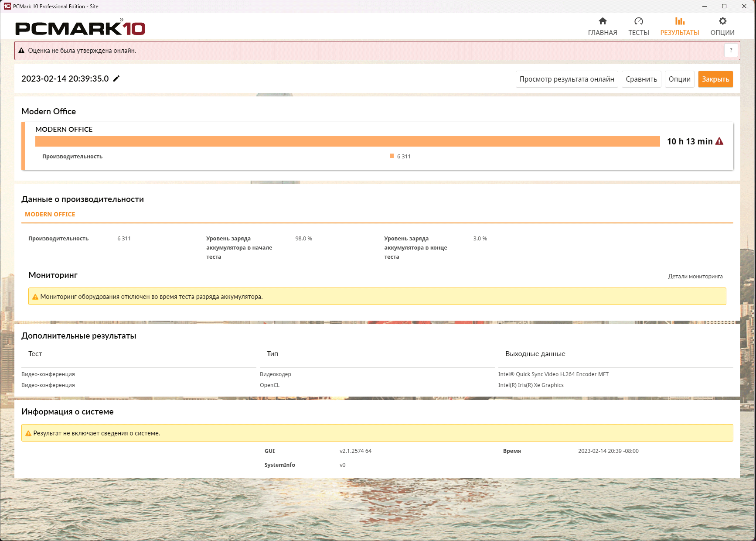Click the Мониторинг section heading
This screenshot has width=756, height=541.
tap(53, 275)
